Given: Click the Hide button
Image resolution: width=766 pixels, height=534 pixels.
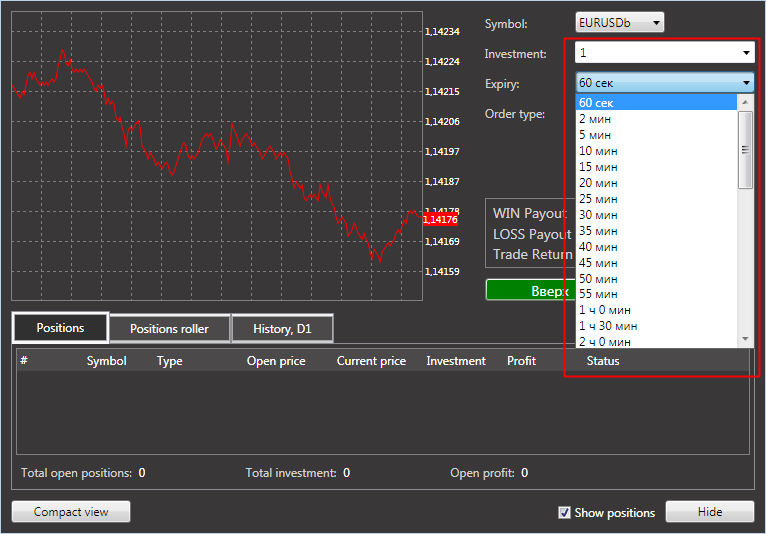Looking at the screenshot, I should 710,512.
